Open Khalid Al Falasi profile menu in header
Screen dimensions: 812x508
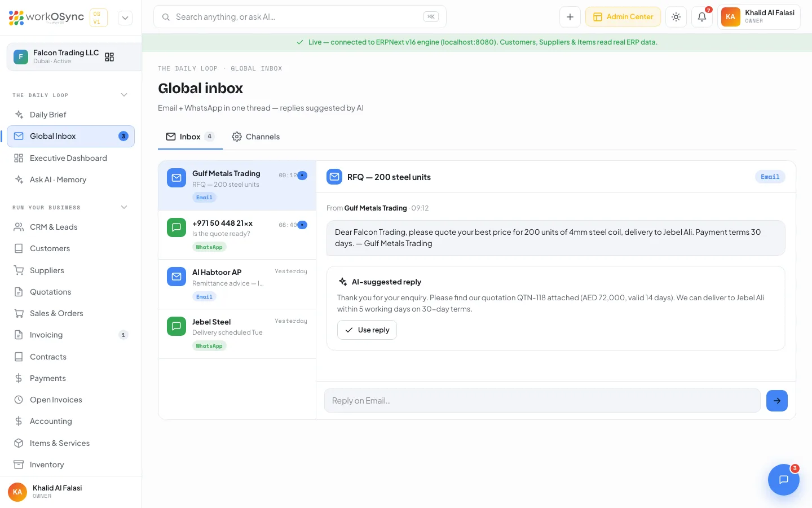759,17
